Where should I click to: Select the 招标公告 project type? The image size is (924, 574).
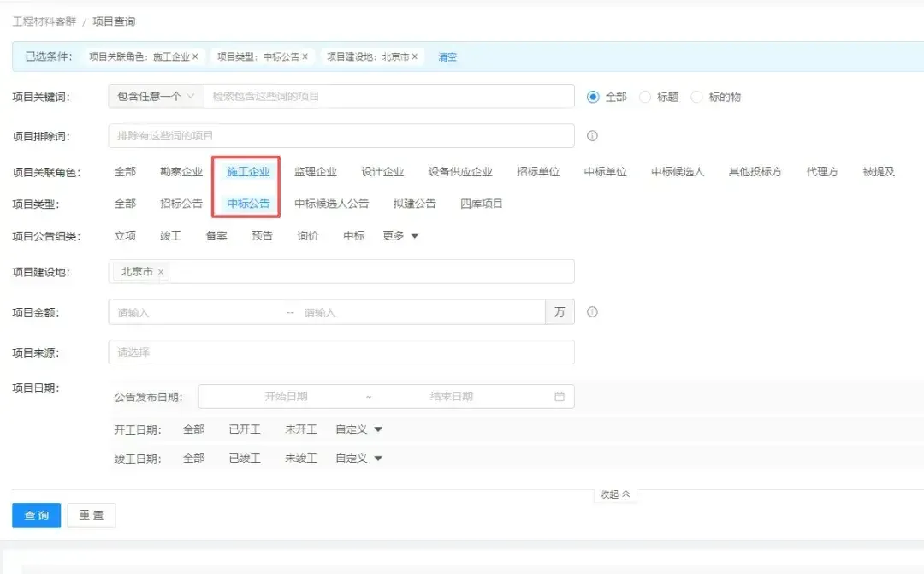click(x=181, y=204)
